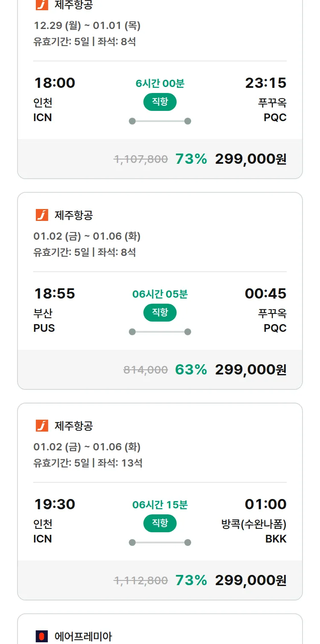Click the struck-through 814,000 original price

(x=145, y=370)
